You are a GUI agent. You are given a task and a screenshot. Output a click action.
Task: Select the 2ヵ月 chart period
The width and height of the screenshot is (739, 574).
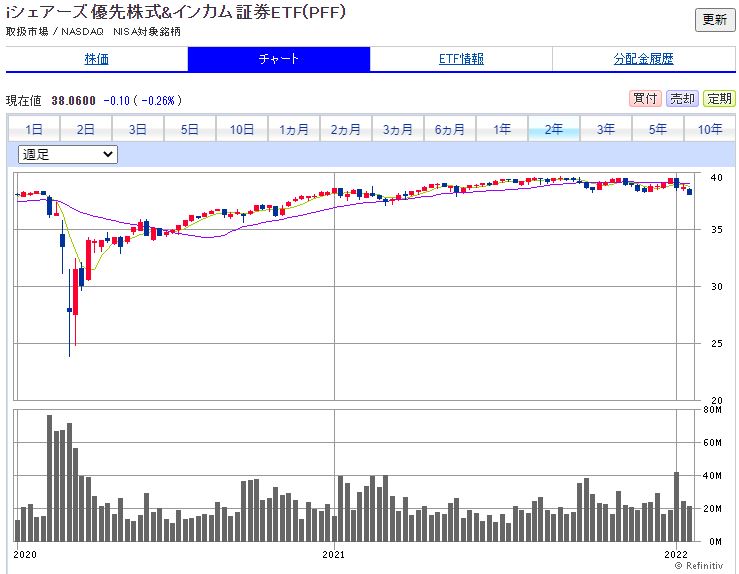345,129
